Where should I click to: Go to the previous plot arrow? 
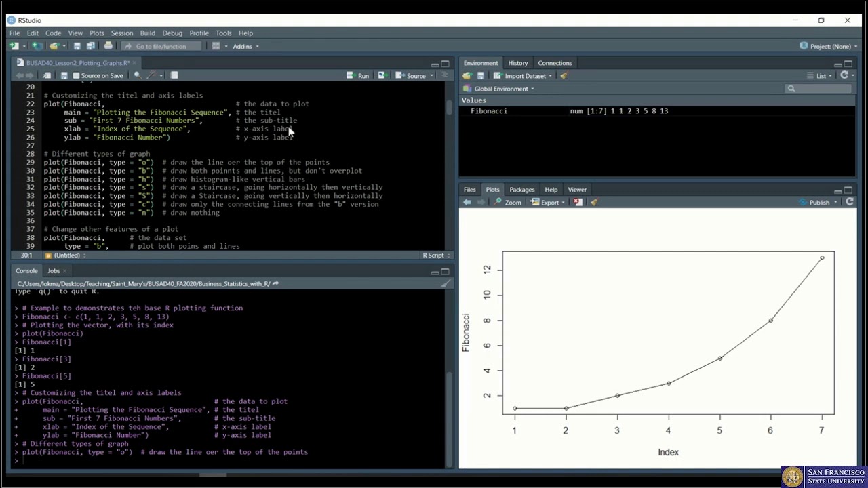click(x=467, y=202)
